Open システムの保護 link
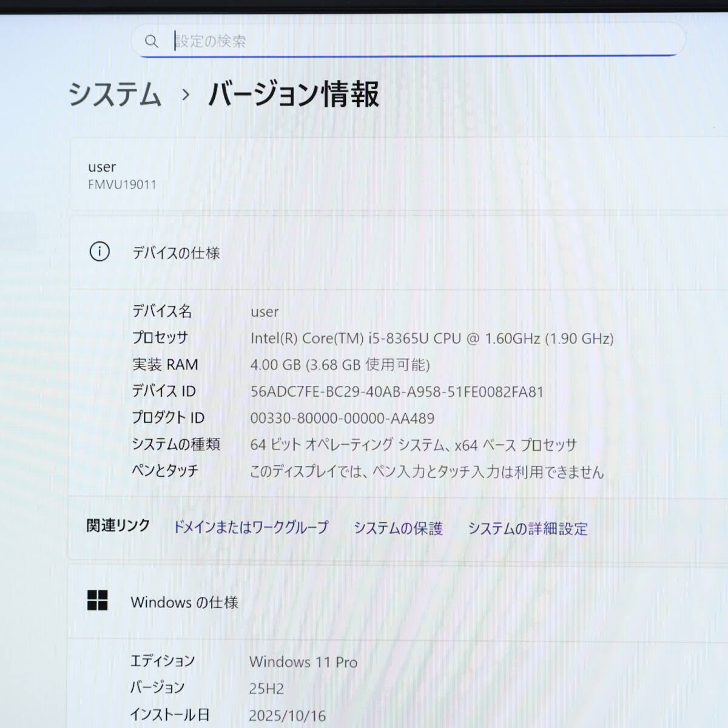 coord(398,528)
